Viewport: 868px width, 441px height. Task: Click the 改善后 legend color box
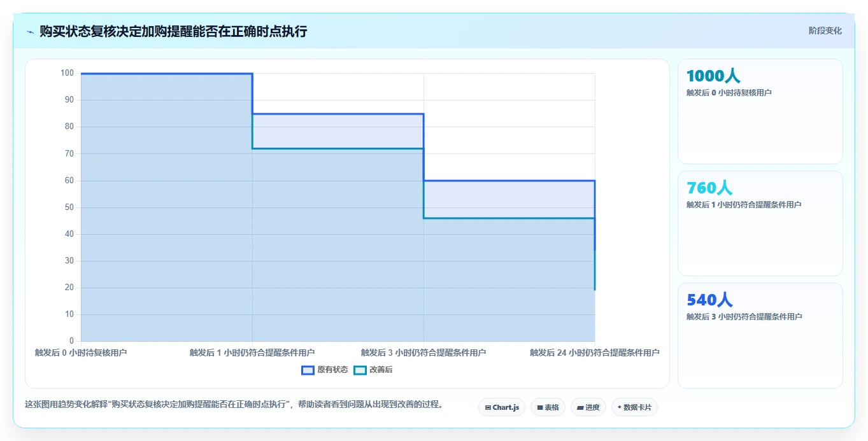(360, 370)
